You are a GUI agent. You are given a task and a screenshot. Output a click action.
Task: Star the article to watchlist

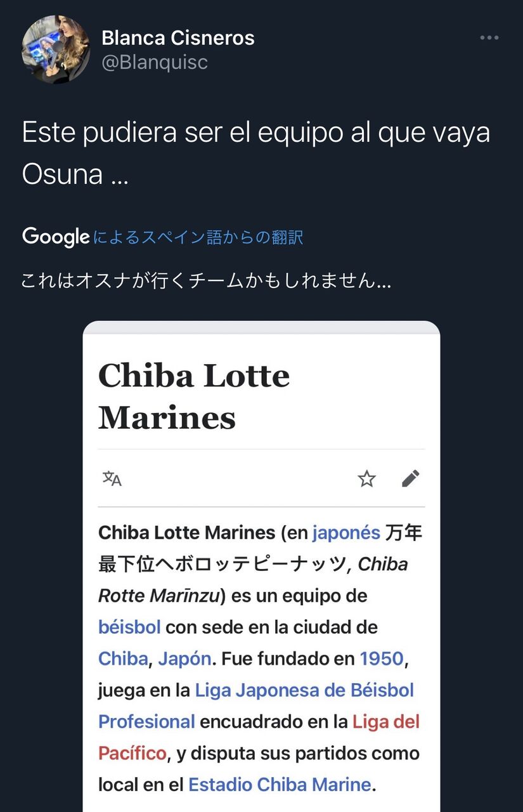[366, 479]
